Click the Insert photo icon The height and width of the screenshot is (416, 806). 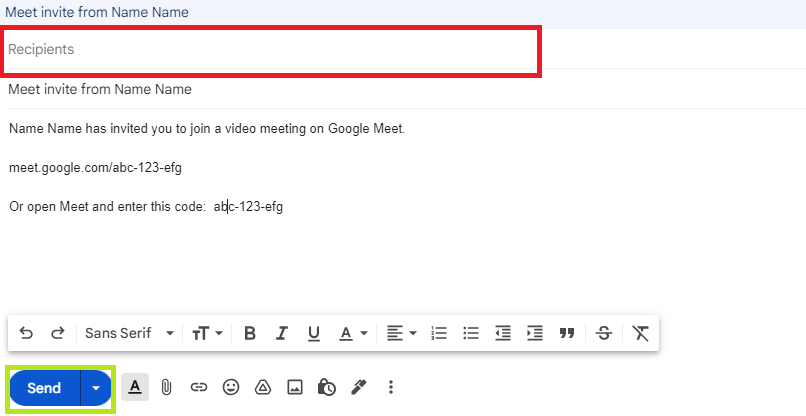(295, 387)
